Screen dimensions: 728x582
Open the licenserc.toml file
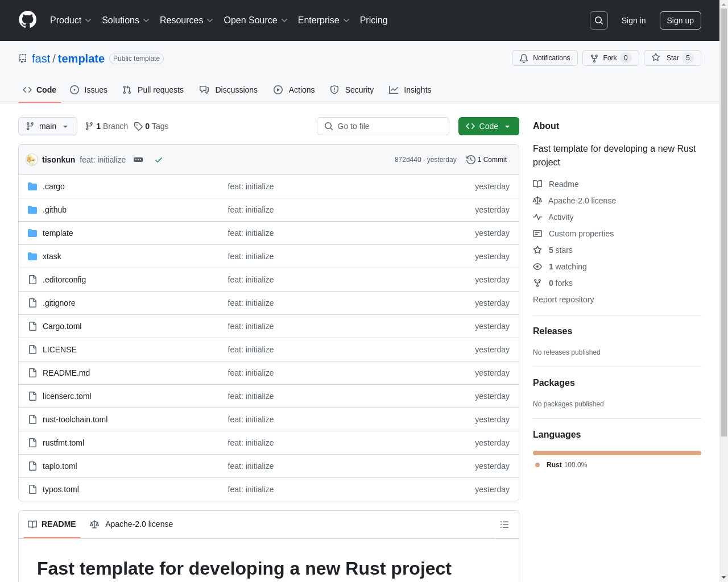coord(67,396)
